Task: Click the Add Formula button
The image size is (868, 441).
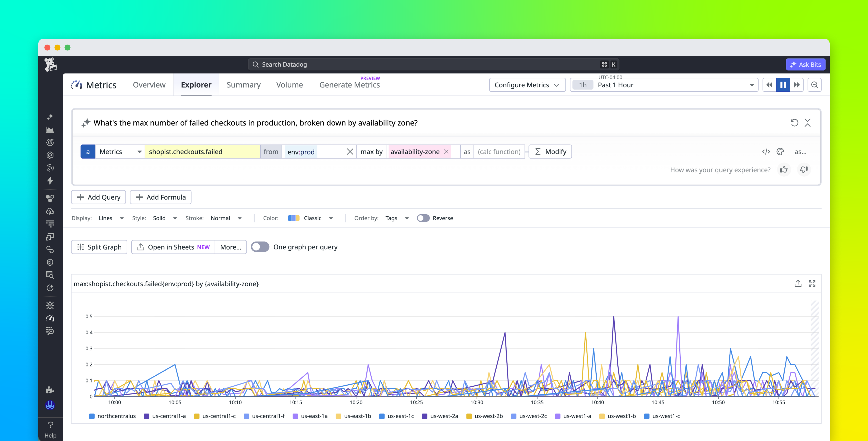Action: [161, 197]
